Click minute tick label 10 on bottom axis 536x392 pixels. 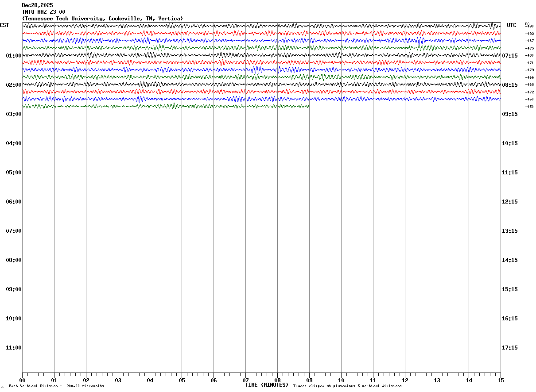coord(341,380)
